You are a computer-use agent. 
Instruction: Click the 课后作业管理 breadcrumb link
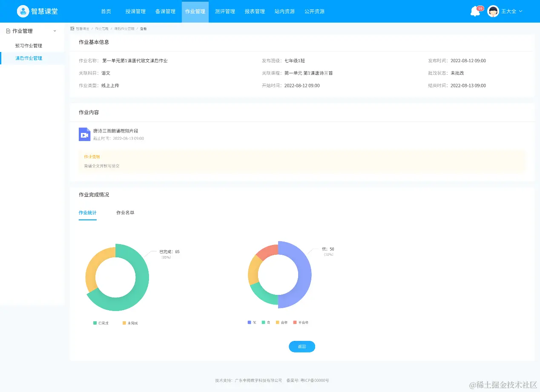point(124,29)
